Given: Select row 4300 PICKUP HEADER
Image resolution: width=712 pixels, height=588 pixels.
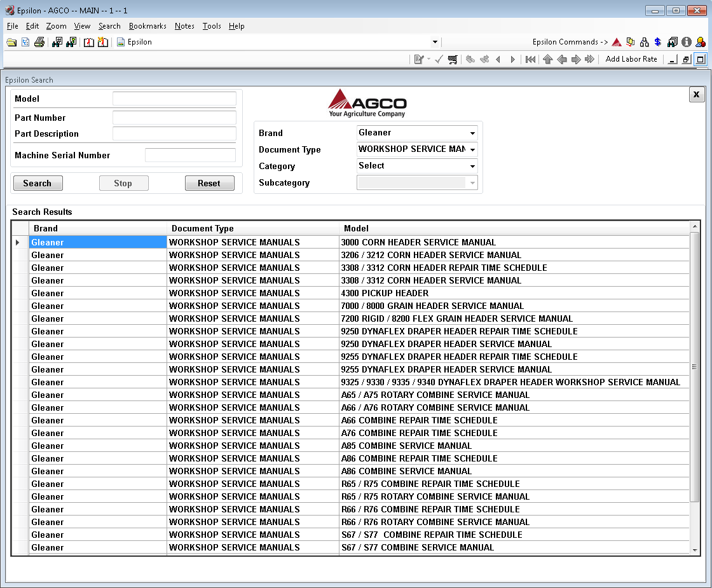Looking at the screenshot, I should (x=350, y=293).
